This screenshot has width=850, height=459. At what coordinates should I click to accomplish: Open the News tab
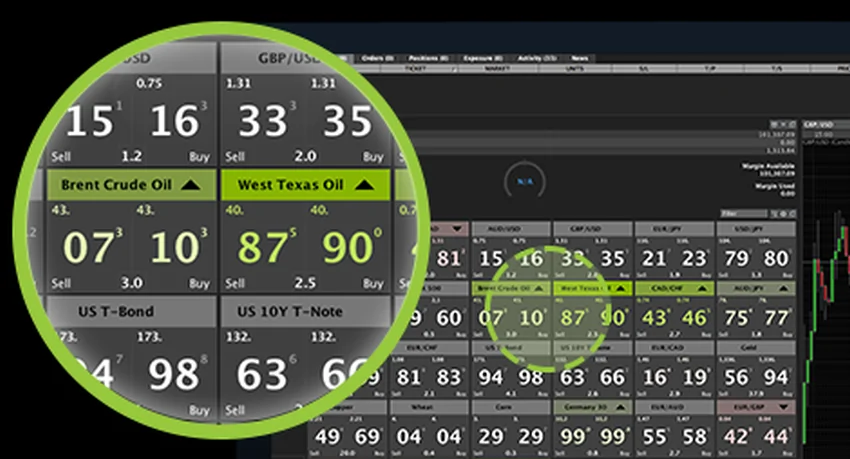[579, 59]
